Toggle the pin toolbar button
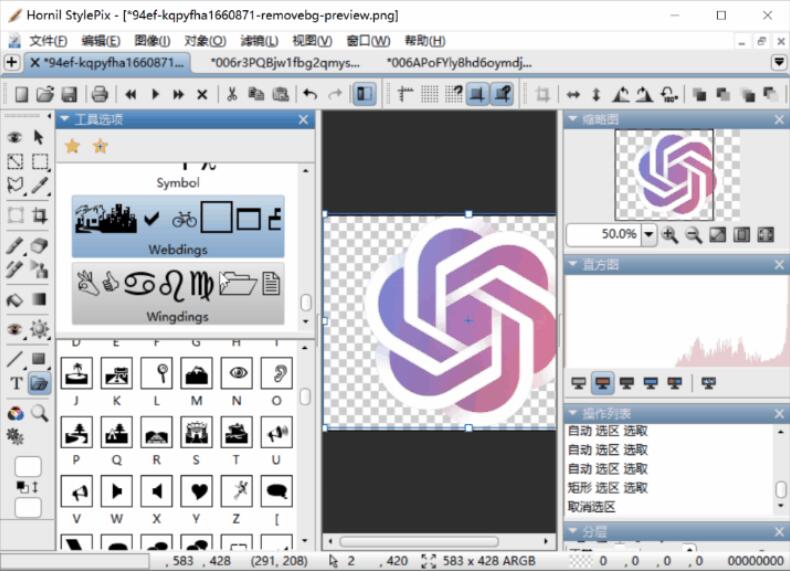 pyautogui.click(x=502, y=94)
